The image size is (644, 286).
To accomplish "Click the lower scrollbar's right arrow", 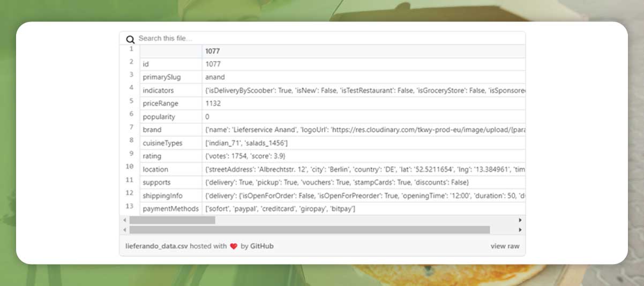I will (x=520, y=230).
